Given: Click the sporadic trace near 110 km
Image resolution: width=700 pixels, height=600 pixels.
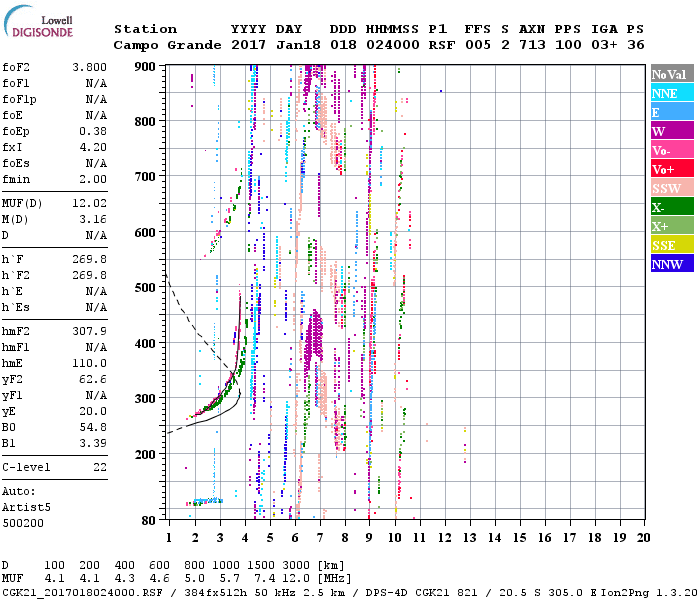Looking at the screenshot, I should pyautogui.click(x=204, y=502).
